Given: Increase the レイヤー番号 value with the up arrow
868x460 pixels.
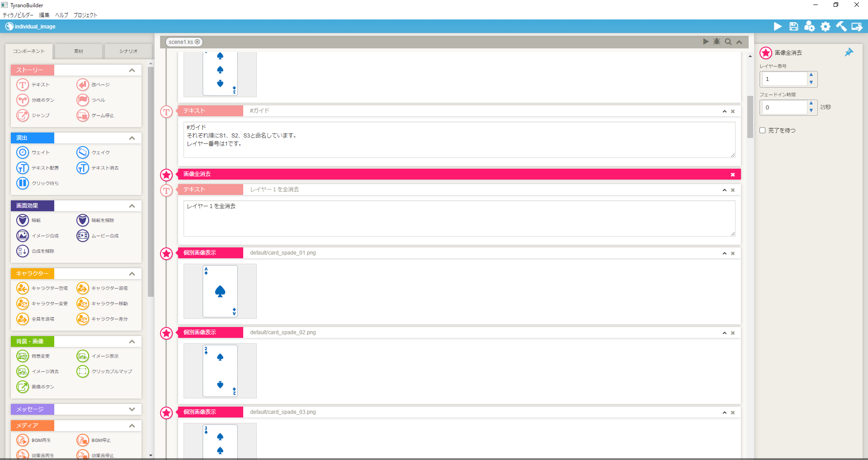Looking at the screenshot, I should [x=811, y=75].
